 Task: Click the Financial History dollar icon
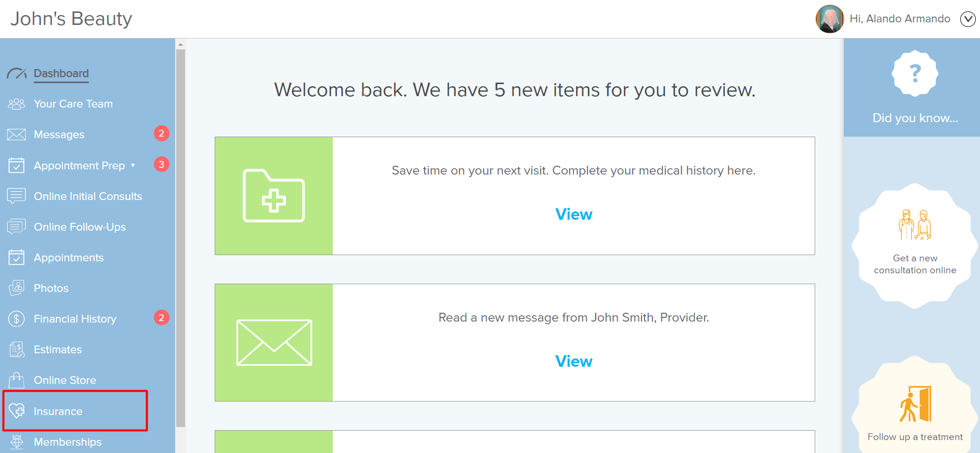(17, 318)
